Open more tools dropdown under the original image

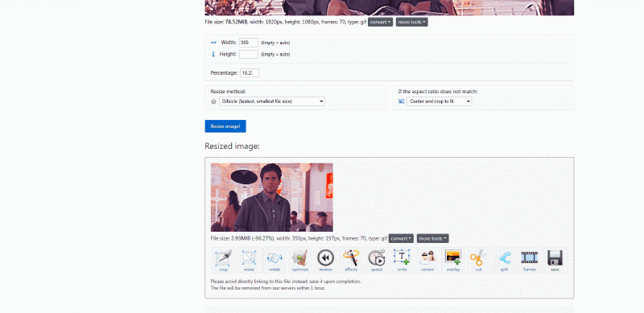(x=412, y=23)
